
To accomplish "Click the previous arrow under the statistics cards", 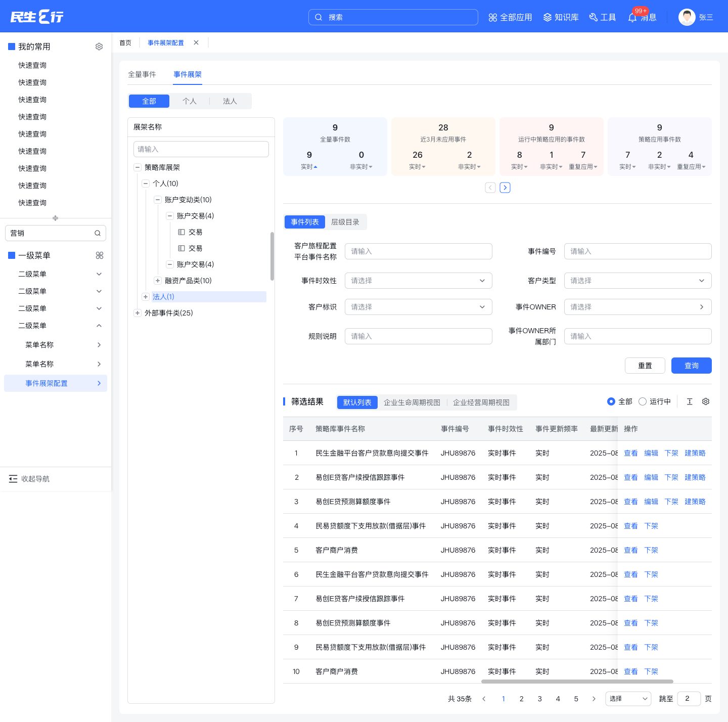I will (x=490, y=188).
